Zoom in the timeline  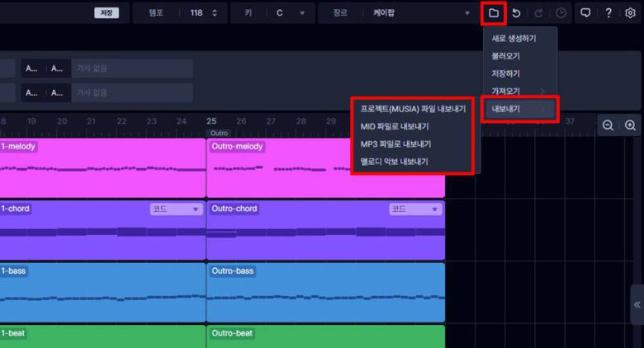pyautogui.click(x=630, y=125)
